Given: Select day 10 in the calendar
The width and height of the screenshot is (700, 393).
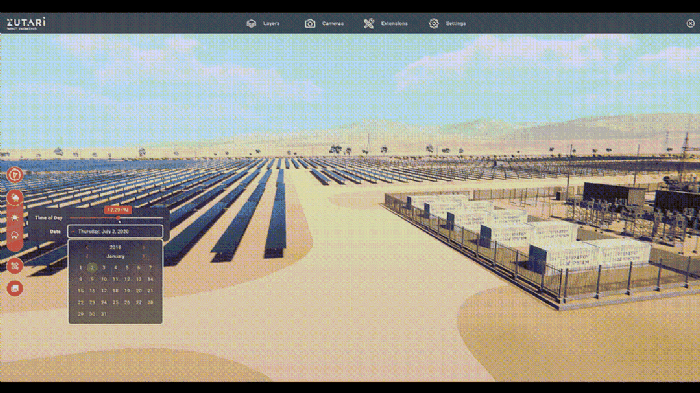Looking at the screenshot, I should pos(104,279).
